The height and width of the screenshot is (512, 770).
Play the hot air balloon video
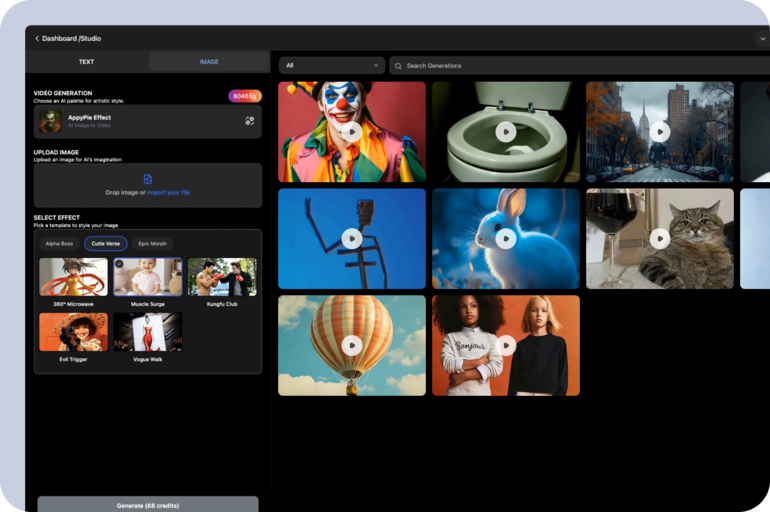click(351, 345)
